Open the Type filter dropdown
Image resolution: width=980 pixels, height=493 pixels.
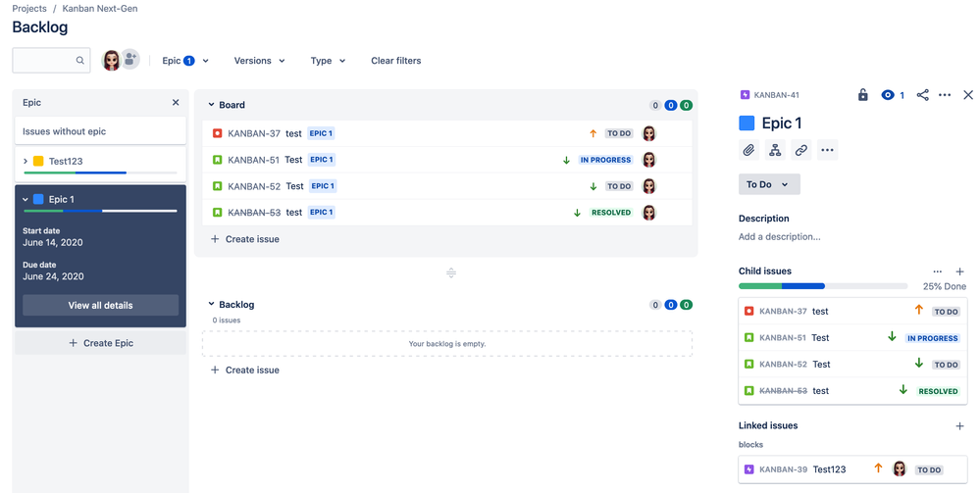(328, 61)
